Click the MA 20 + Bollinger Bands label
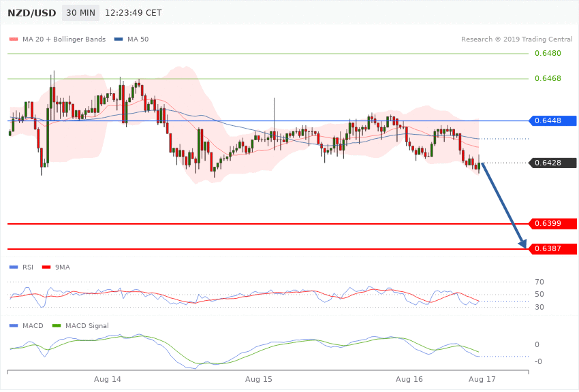 (64, 39)
